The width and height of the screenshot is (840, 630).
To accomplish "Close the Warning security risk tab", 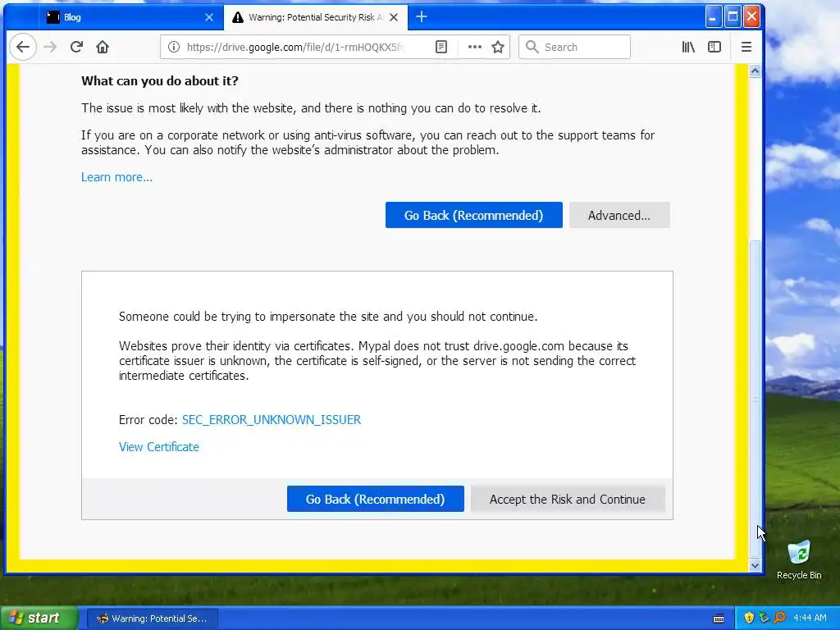I will pyautogui.click(x=394, y=17).
